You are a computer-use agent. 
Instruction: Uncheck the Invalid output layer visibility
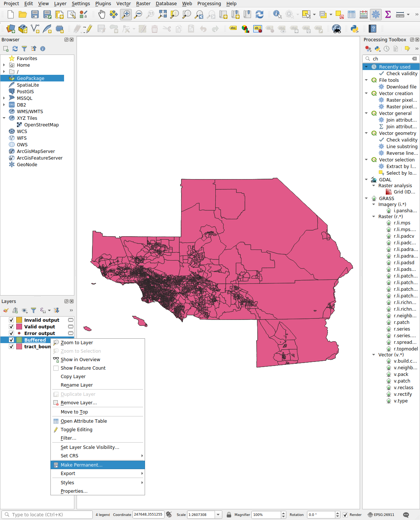pos(11,320)
